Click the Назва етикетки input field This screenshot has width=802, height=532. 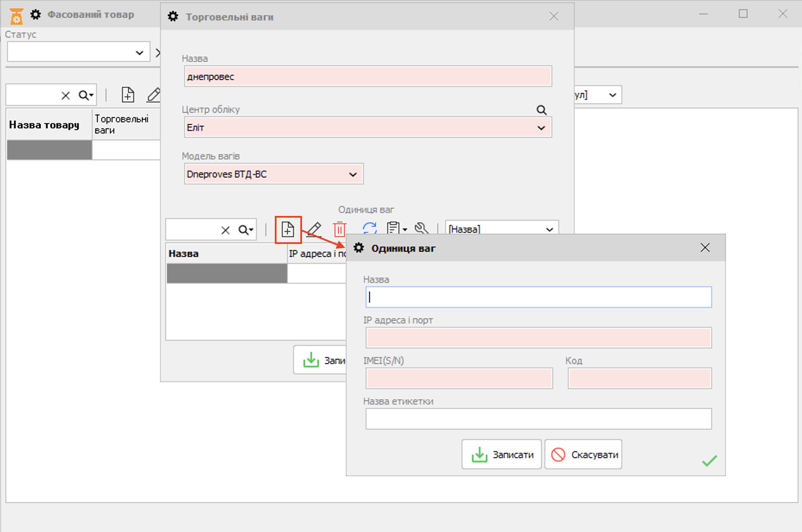[538, 419]
